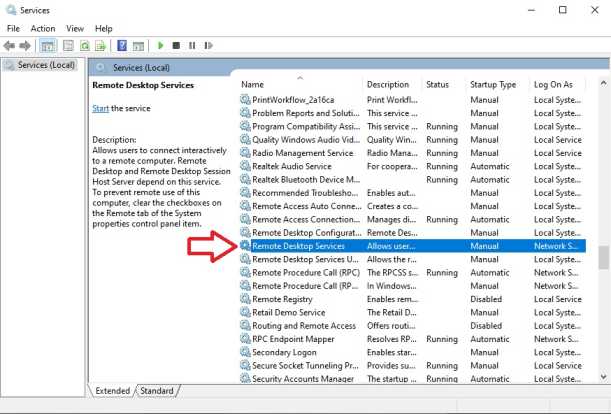
Task: Click the Back arrow in the toolbar
Action: tap(9, 46)
